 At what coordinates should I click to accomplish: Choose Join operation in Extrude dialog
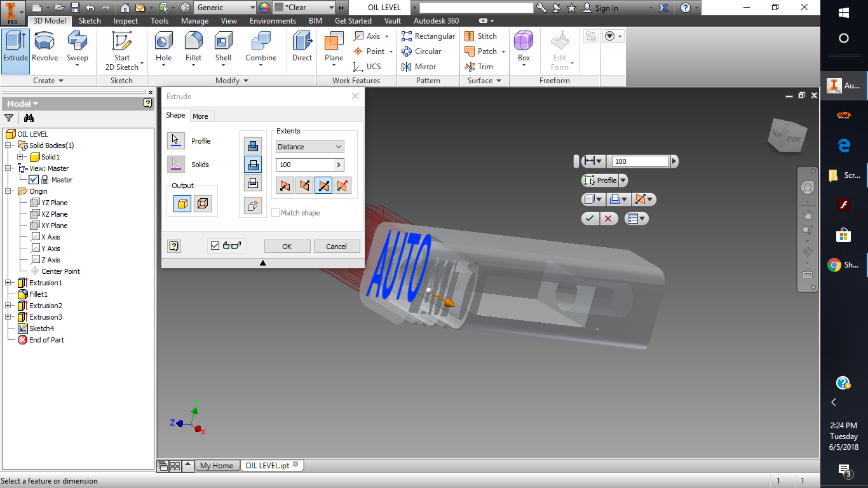tap(253, 146)
